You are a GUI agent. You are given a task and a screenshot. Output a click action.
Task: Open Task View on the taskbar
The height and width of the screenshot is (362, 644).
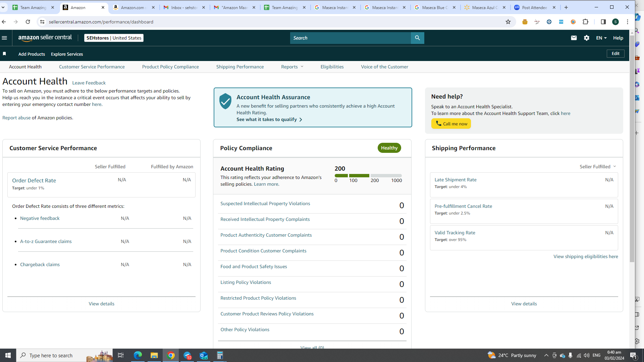[x=121, y=355]
